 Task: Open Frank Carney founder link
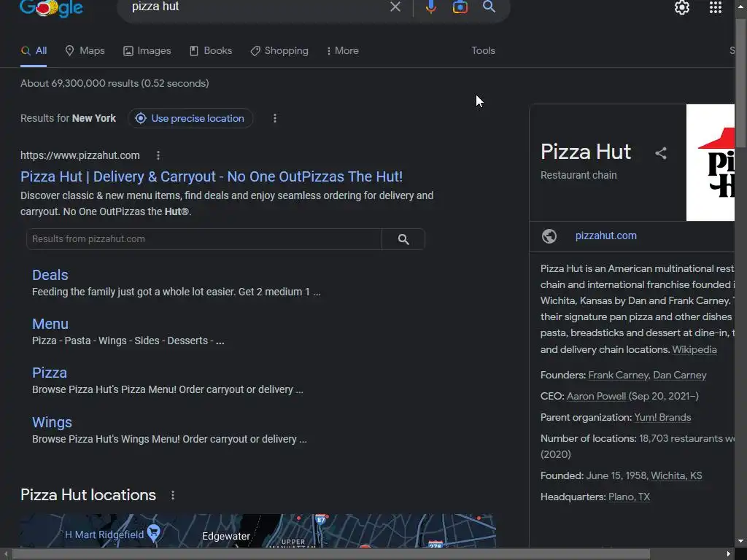pos(619,376)
